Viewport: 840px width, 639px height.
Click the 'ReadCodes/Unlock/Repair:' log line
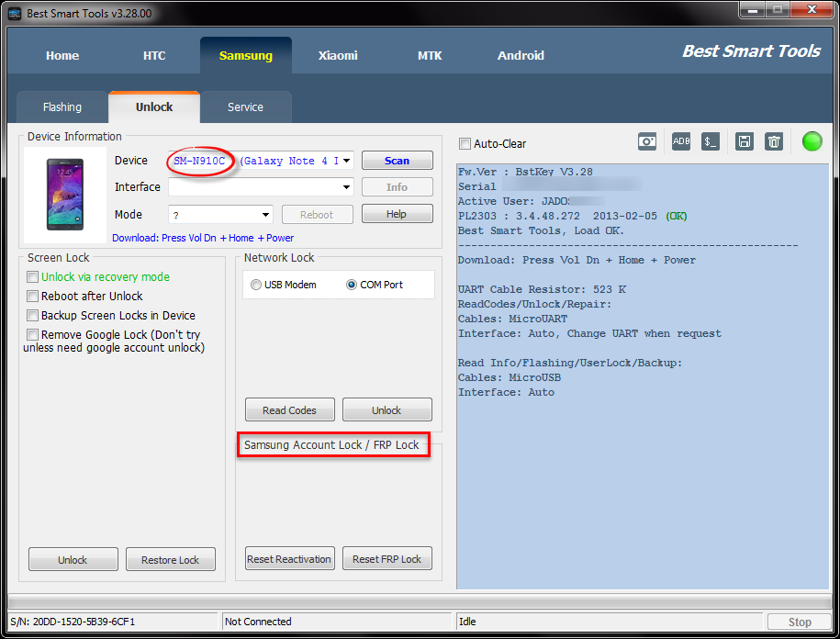pyautogui.click(x=534, y=304)
